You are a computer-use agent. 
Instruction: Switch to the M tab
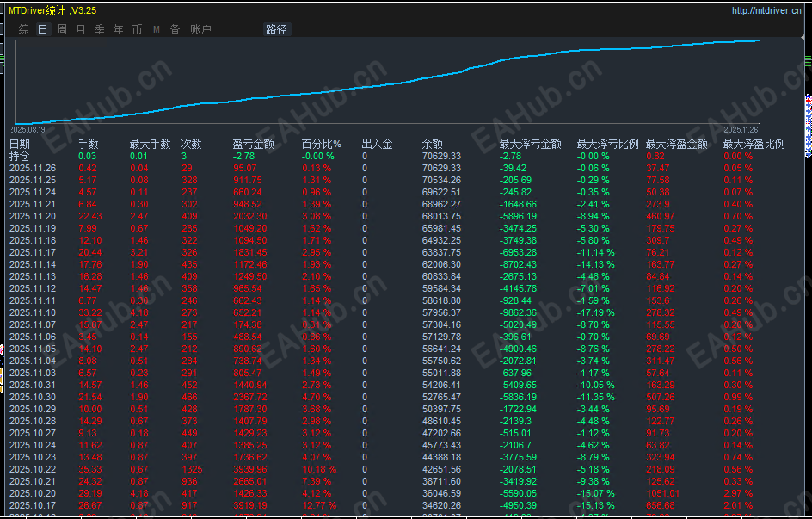coord(157,29)
